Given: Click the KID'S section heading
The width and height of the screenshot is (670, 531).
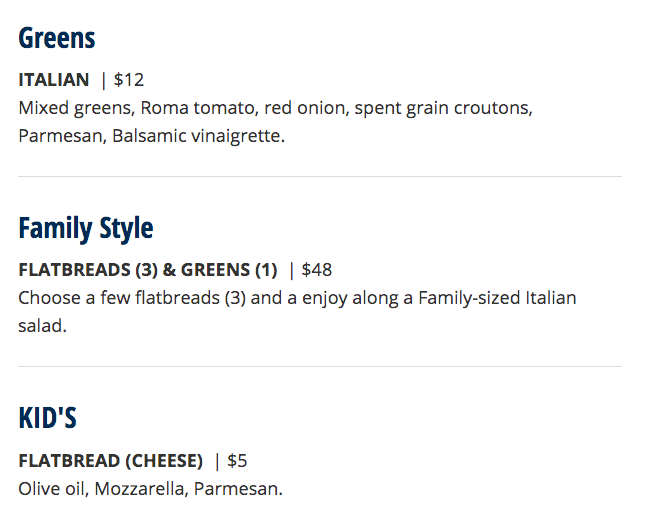Looking at the screenshot, I should point(48,418).
